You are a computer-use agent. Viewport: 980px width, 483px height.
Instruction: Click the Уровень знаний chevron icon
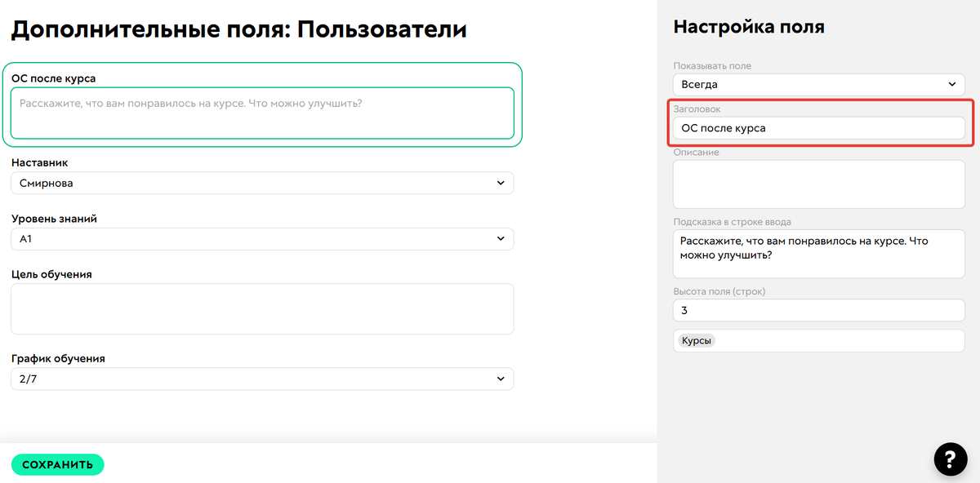click(x=501, y=238)
